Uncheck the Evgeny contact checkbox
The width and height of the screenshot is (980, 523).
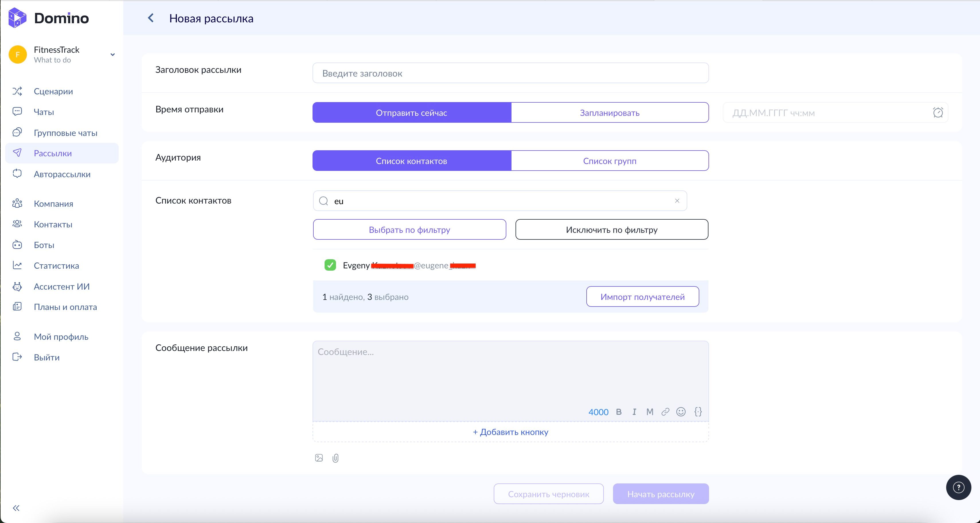point(330,265)
